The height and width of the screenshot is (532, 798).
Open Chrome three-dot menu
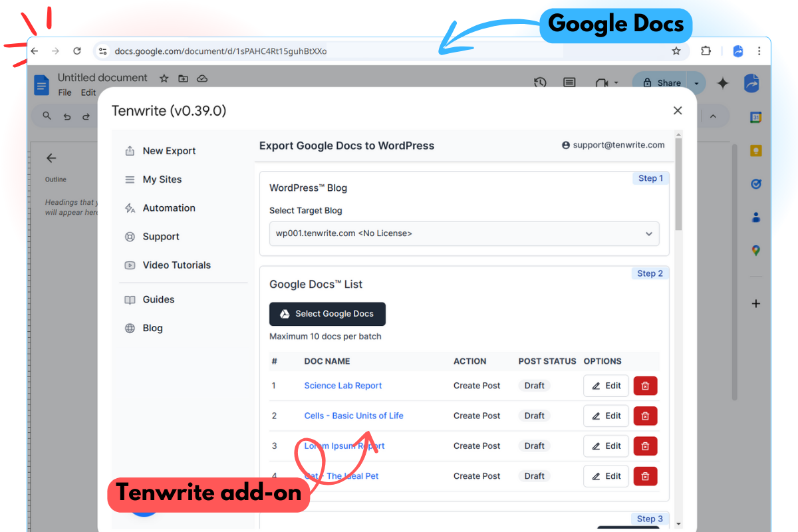759,51
